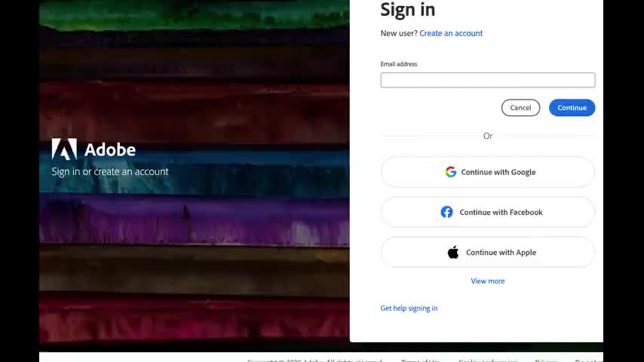Focus the Email address input field
Screen dimensions: 644x362
point(487,80)
